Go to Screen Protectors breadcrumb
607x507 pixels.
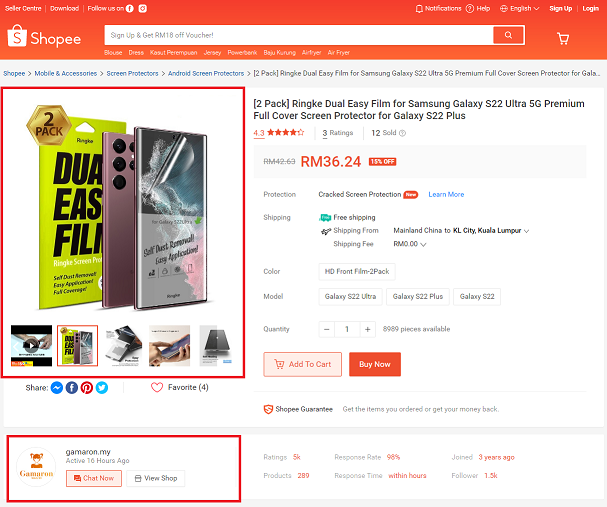click(132, 74)
